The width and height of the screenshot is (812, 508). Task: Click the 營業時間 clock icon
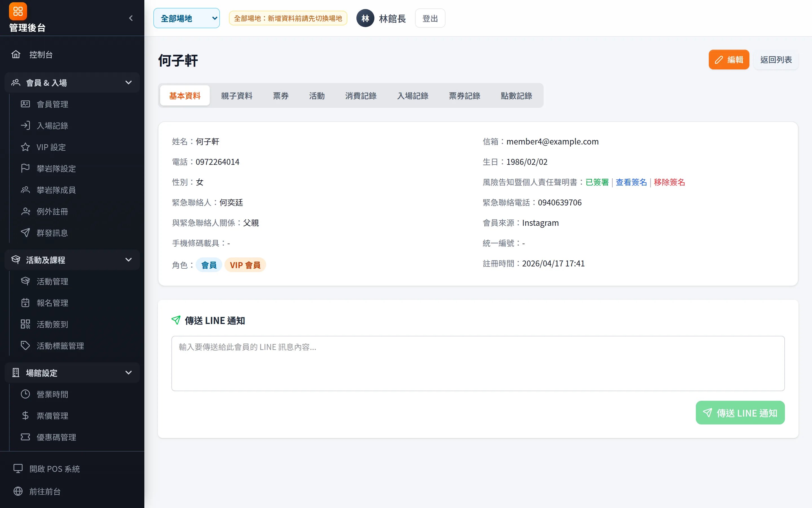click(25, 394)
